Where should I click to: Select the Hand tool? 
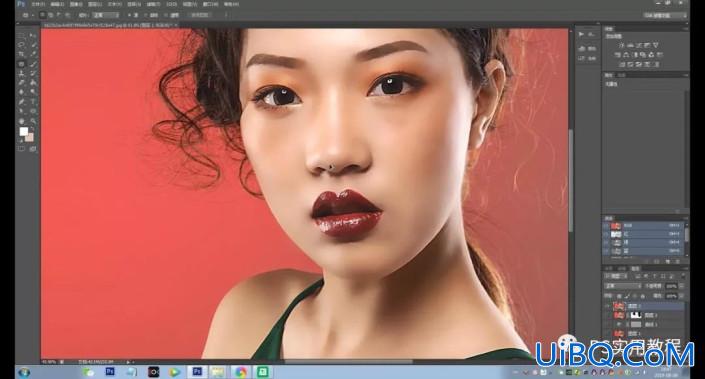click(x=22, y=120)
